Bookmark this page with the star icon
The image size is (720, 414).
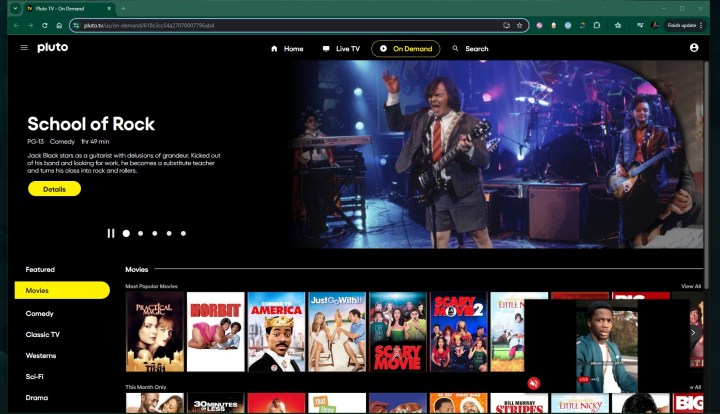coord(520,25)
